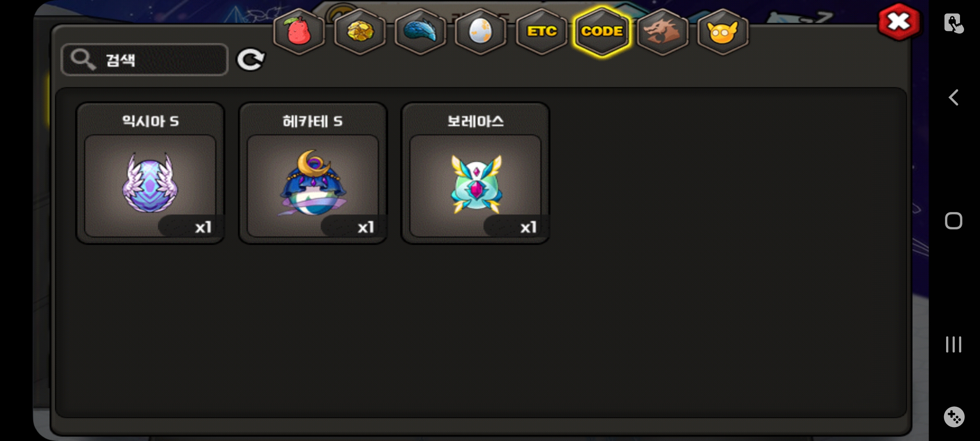Select the gold nugget category tab
The height and width of the screenshot is (441, 980).
[360, 32]
